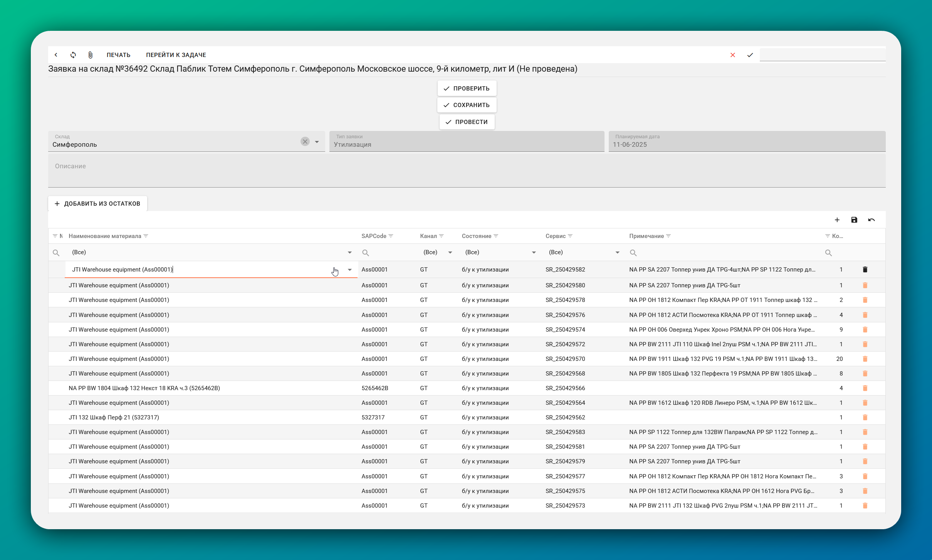932x560 pixels.
Task: Delete the row with SR_250429583
Action: (x=865, y=432)
